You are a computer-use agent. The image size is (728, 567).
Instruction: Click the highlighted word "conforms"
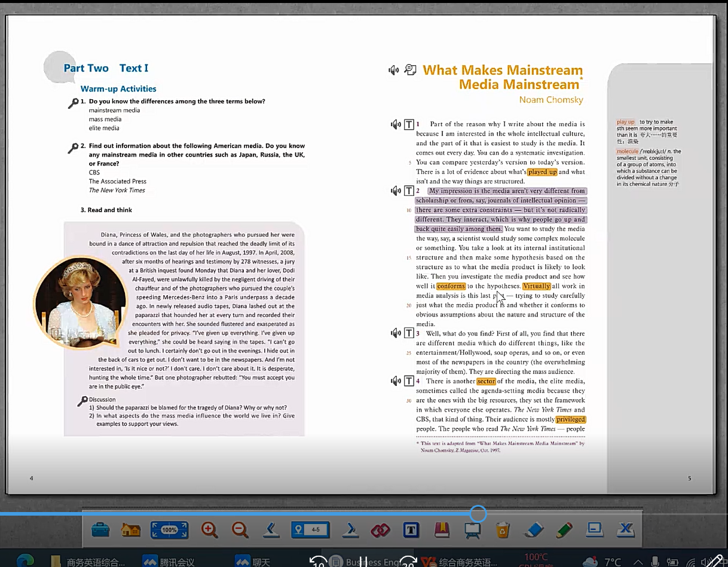pos(451,286)
